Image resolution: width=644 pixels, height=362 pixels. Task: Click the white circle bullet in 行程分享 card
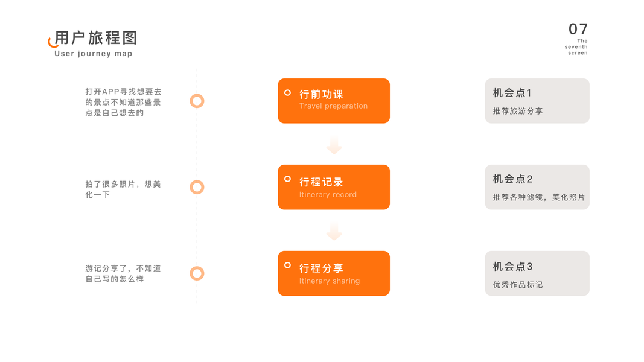(x=287, y=265)
